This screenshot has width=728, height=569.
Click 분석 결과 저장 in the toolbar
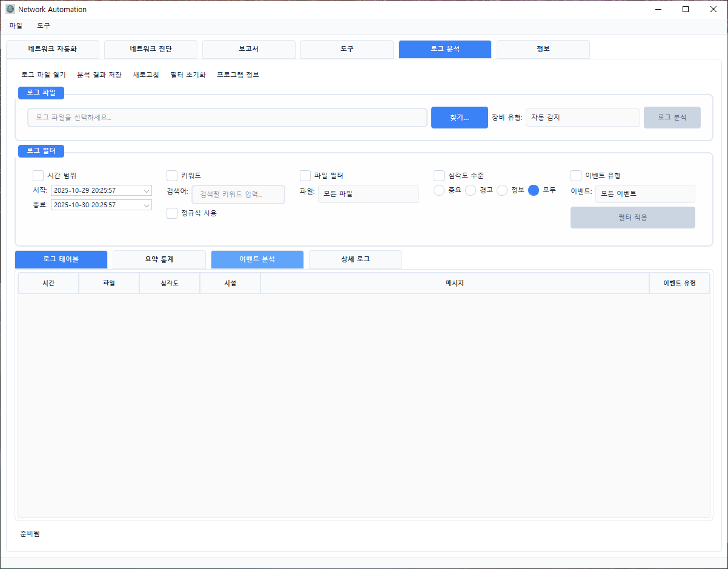coord(99,75)
